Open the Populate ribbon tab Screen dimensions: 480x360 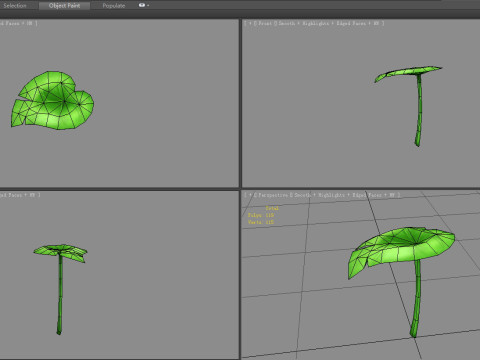tap(114, 6)
